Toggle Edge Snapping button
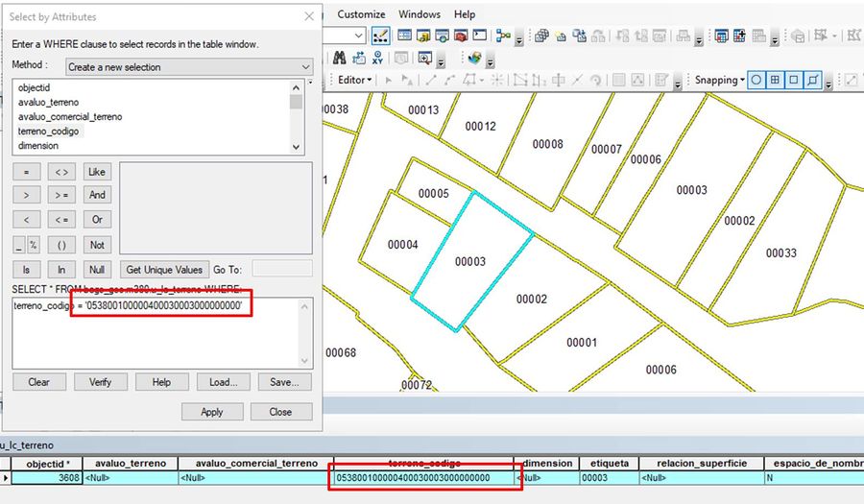 813,80
